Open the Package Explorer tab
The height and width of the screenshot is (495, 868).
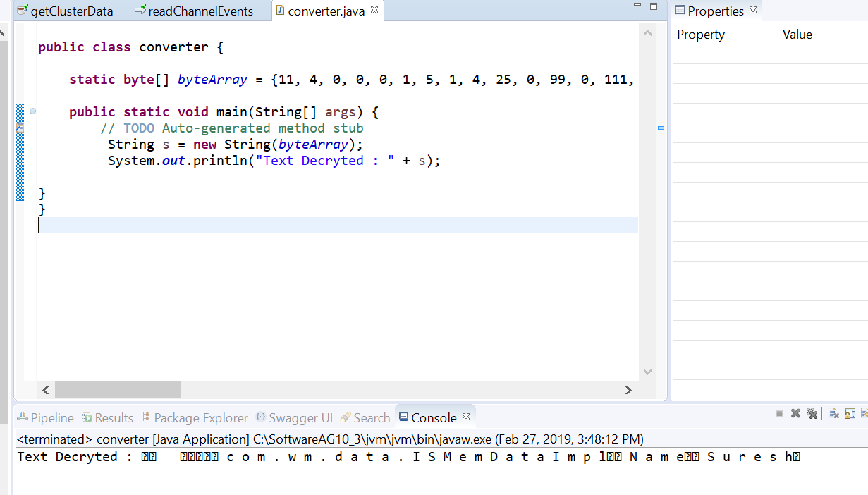point(195,417)
